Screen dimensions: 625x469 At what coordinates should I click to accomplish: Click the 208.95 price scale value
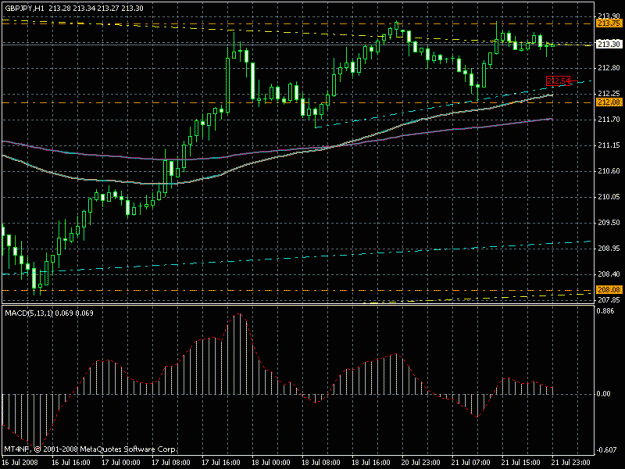pos(609,248)
